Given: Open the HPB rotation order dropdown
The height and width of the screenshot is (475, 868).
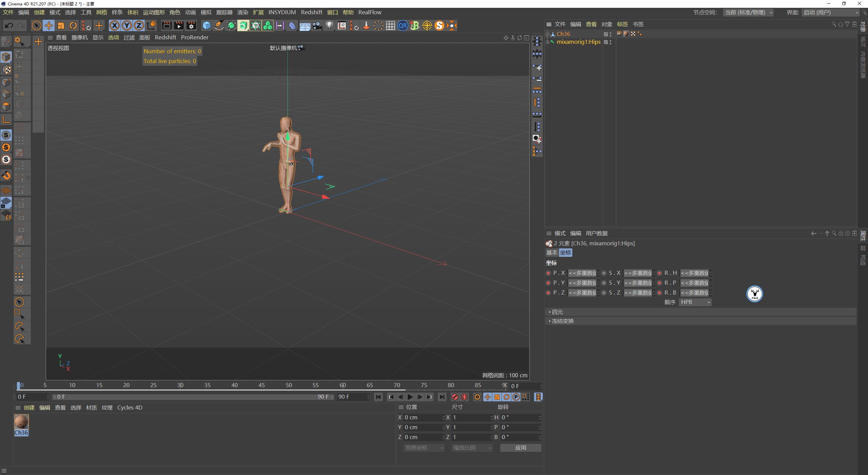Looking at the screenshot, I should click(695, 302).
